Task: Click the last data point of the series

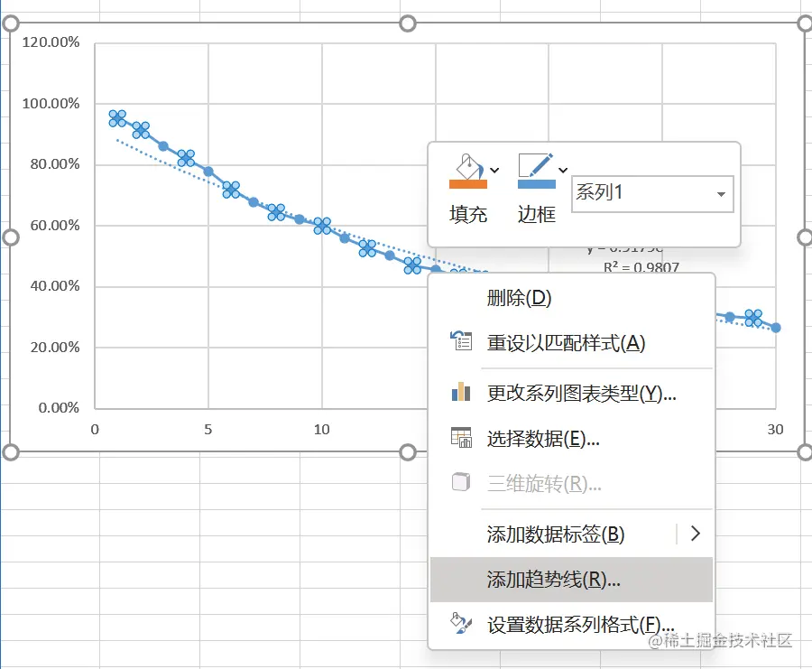Action: click(x=776, y=328)
